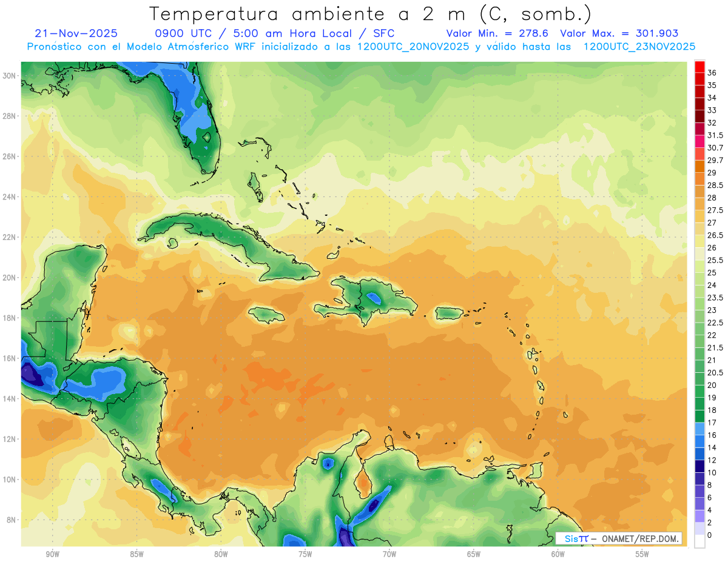Click the '85W' longitude label
This screenshot has height=562, width=728.
point(136,554)
